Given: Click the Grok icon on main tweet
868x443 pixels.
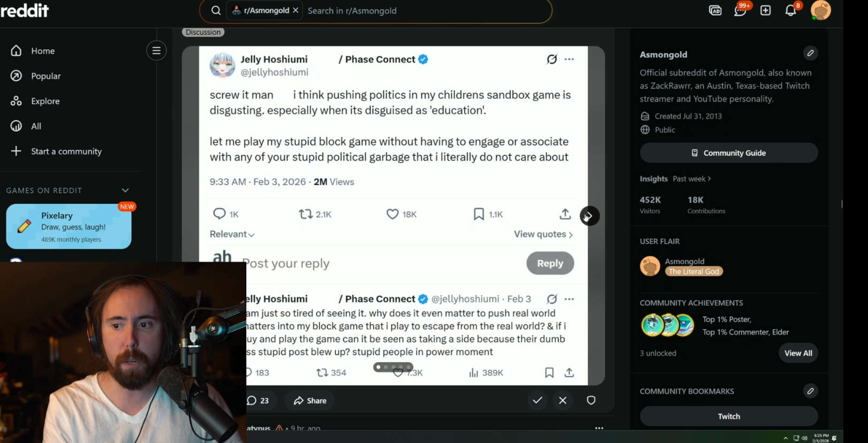Looking at the screenshot, I should point(552,59).
